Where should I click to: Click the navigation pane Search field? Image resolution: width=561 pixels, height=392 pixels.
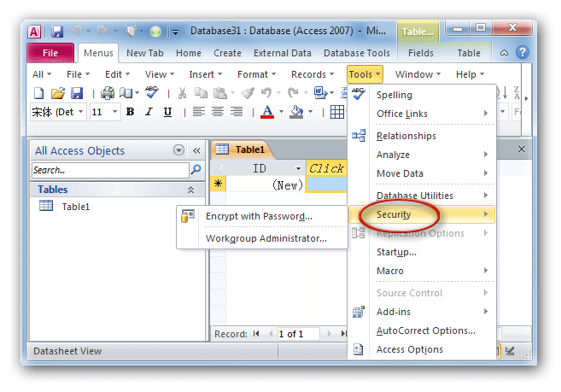click(x=110, y=170)
